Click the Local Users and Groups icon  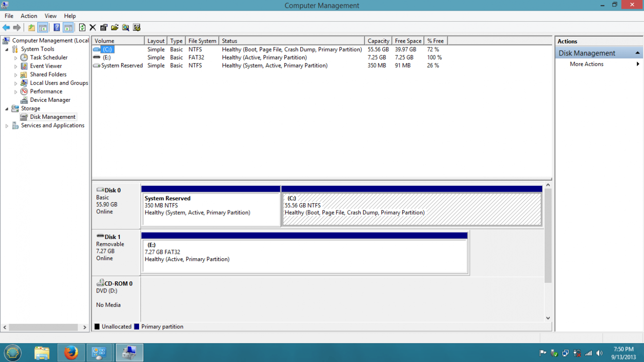24,83
